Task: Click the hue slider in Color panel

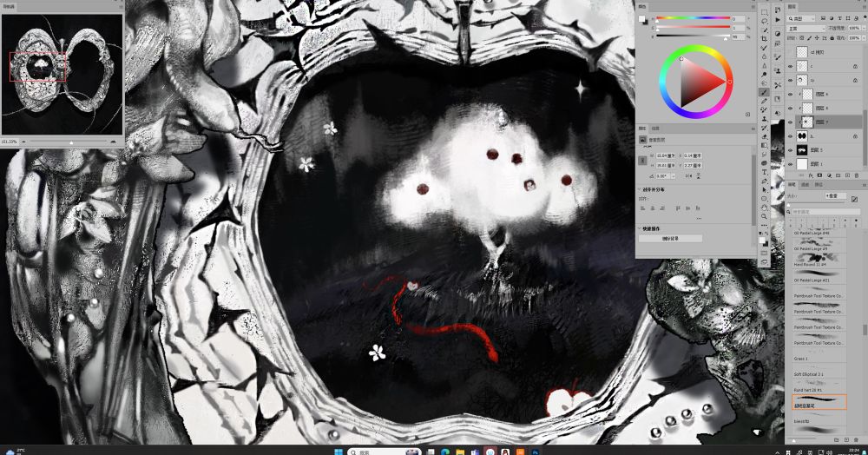Action: pyautogui.click(x=692, y=17)
